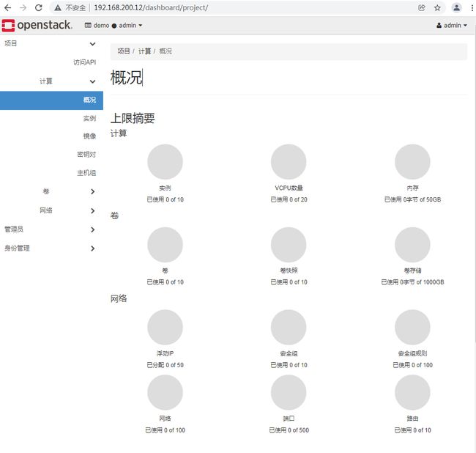Click the 概况 page title
The image size is (476, 453).
[126, 78]
